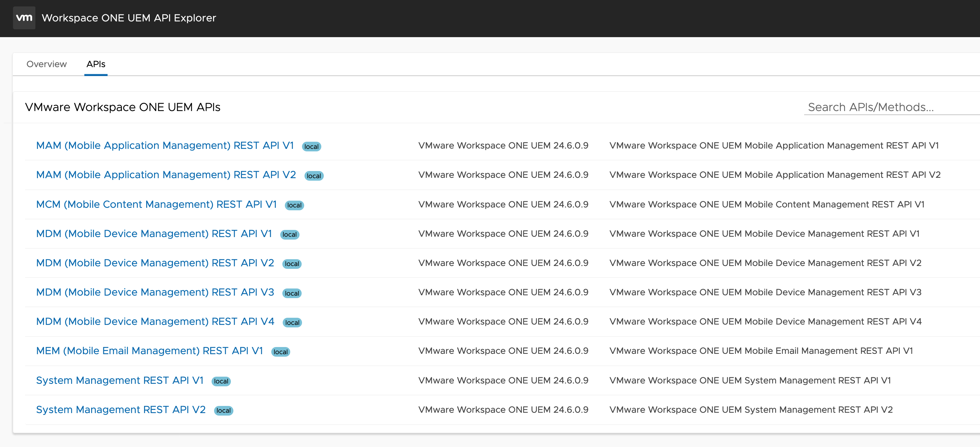Click description 'Mobile Application Management REST API V1'
Screen dimensions: 980x447
[774, 146]
